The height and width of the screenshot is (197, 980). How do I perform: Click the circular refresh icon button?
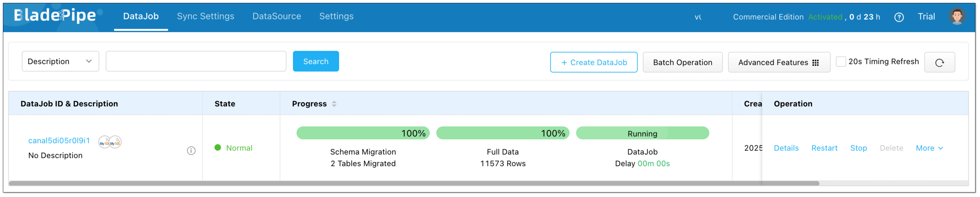tap(939, 62)
